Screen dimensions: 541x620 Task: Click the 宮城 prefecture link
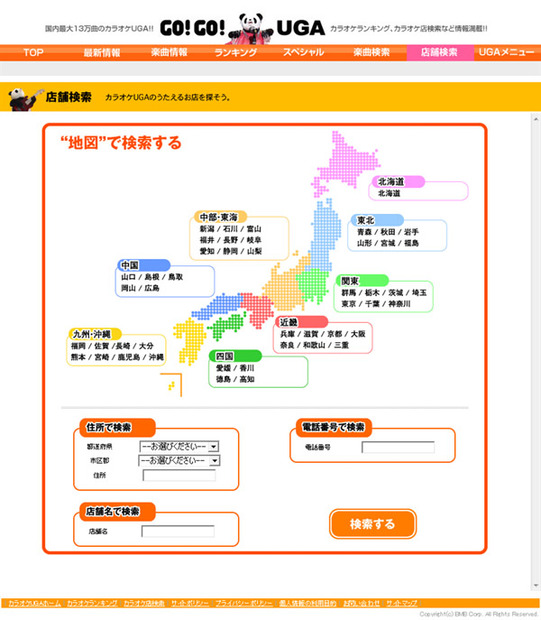pos(388,243)
